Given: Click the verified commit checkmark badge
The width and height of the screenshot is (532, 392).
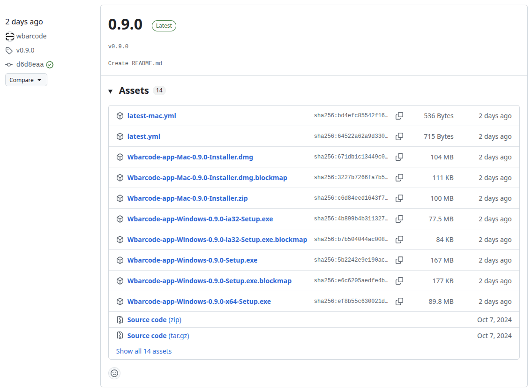Looking at the screenshot, I should tap(50, 64).
